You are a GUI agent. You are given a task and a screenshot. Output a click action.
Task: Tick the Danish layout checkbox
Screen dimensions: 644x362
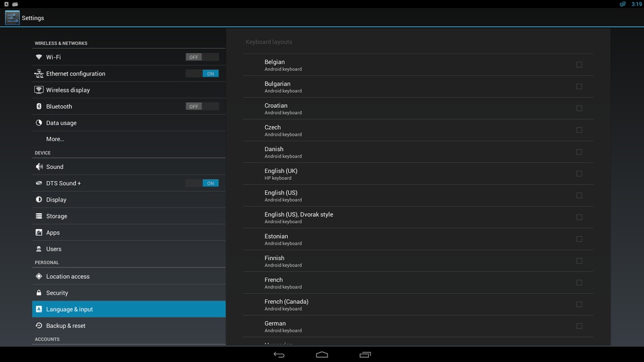pyautogui.click(x=579, y=152)
